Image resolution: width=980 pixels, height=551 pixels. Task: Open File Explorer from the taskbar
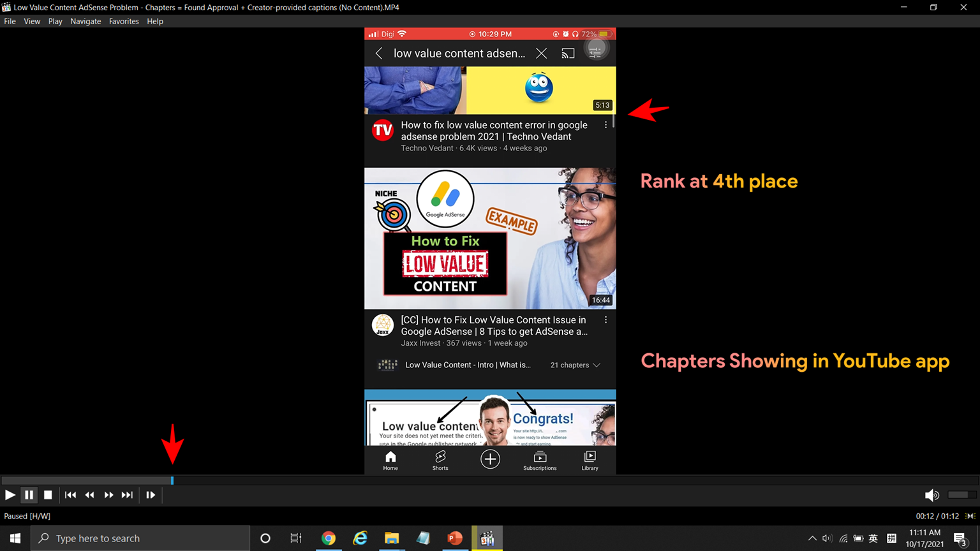pos(392,538)
